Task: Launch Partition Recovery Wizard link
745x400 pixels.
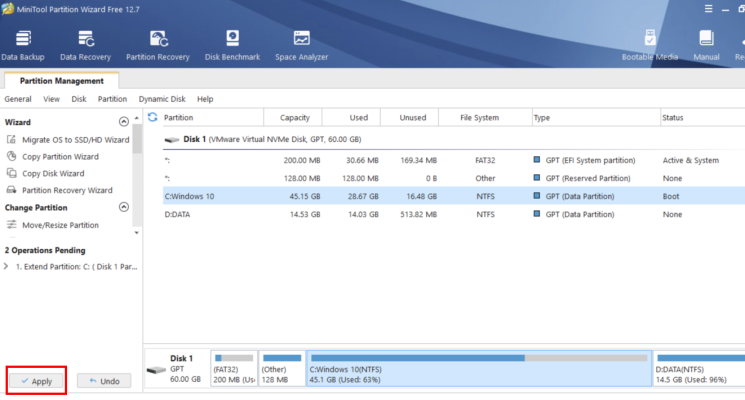Action: tap(67, 190)
